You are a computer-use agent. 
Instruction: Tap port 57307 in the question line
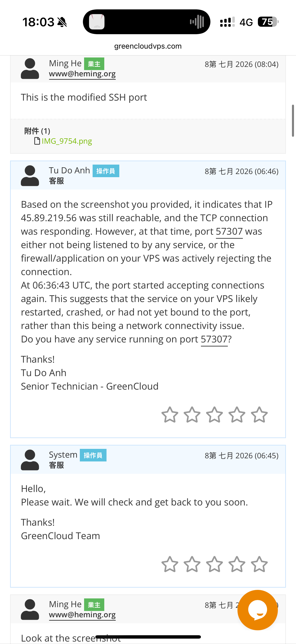(214, 339)
